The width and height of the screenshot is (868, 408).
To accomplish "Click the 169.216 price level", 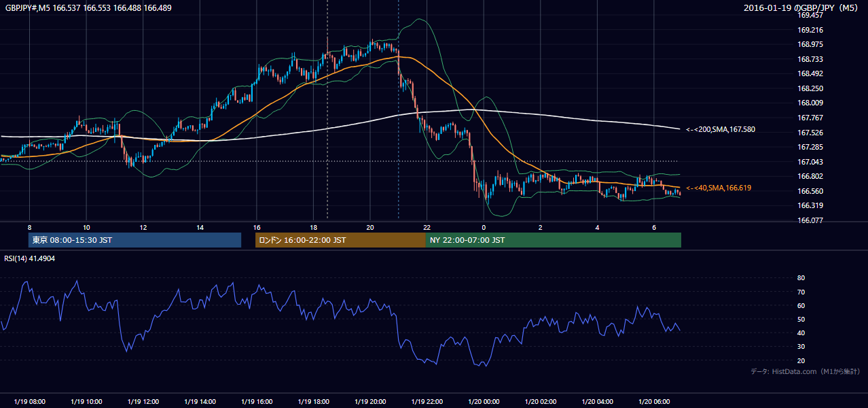I will coord(810,30).
